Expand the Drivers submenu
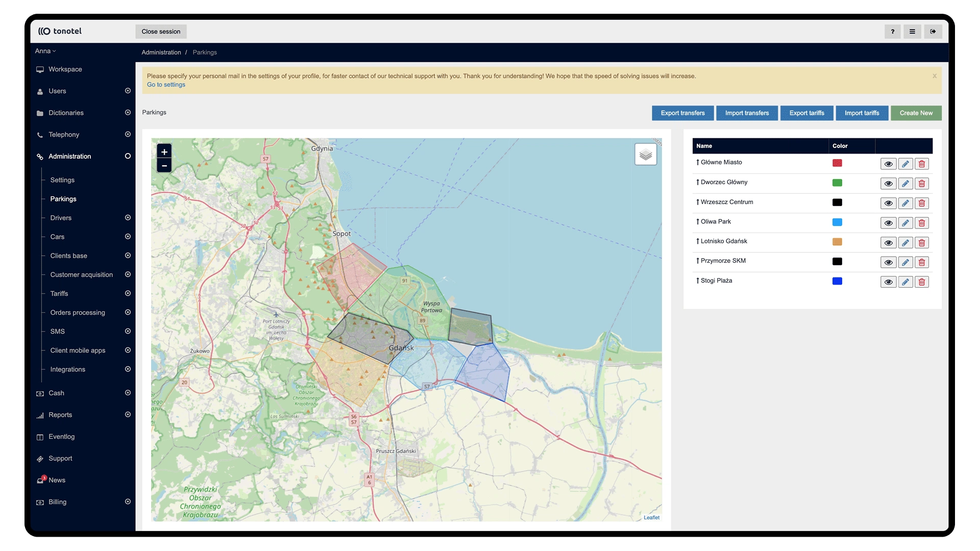This screenshot has height=551, width=980. point(128,218)
